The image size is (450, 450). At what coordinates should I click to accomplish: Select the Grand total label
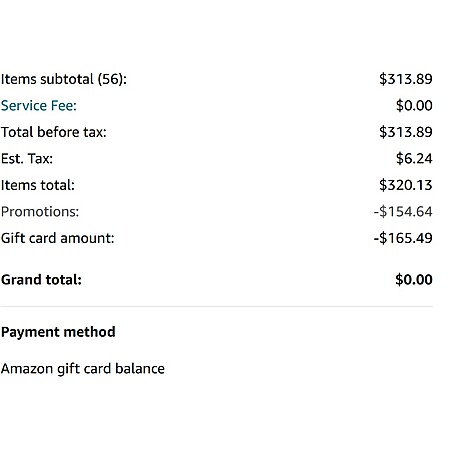point(41,280)
